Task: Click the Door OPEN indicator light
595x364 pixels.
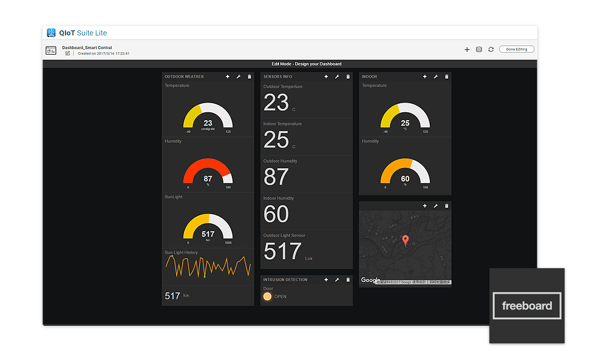Action: [267, 297]
